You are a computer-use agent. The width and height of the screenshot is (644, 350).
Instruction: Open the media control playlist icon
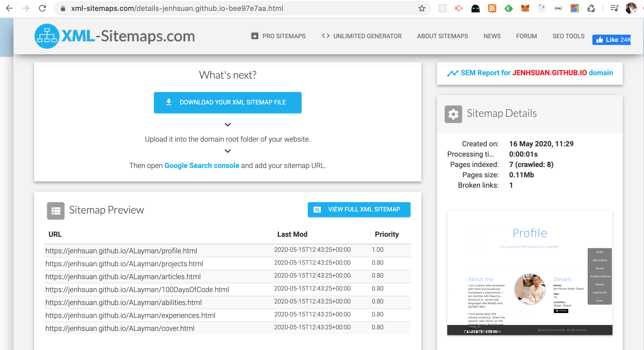tap(614, 9)
